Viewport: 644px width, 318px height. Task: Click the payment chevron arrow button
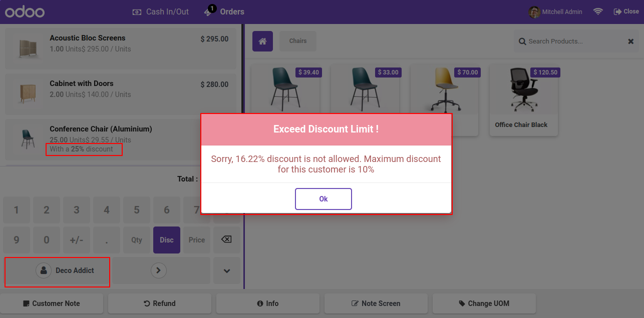click(159, 270)
